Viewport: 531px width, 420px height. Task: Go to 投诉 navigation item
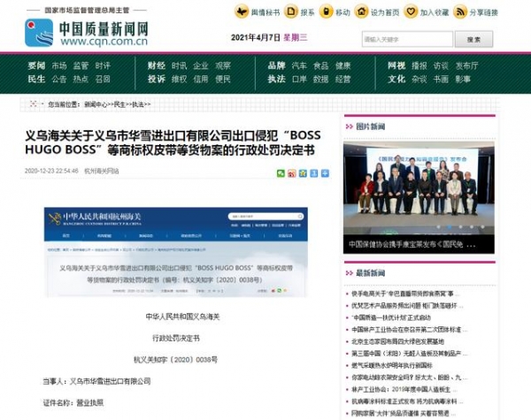(x=156, y=79)
